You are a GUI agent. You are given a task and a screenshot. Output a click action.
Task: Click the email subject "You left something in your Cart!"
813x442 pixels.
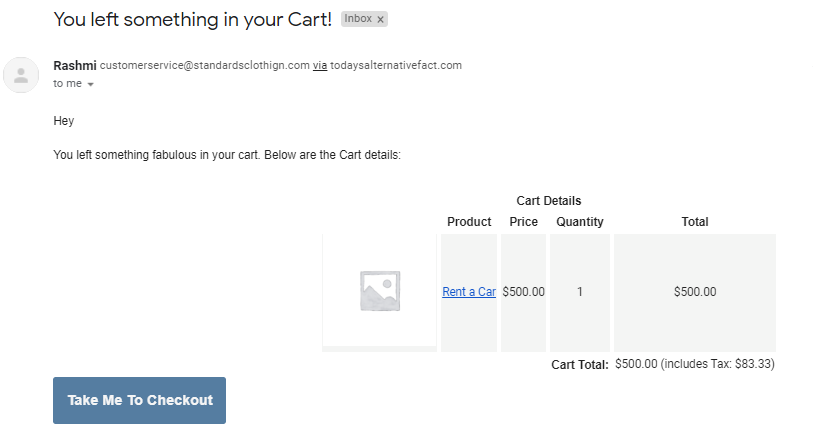(x=192, y=20)
